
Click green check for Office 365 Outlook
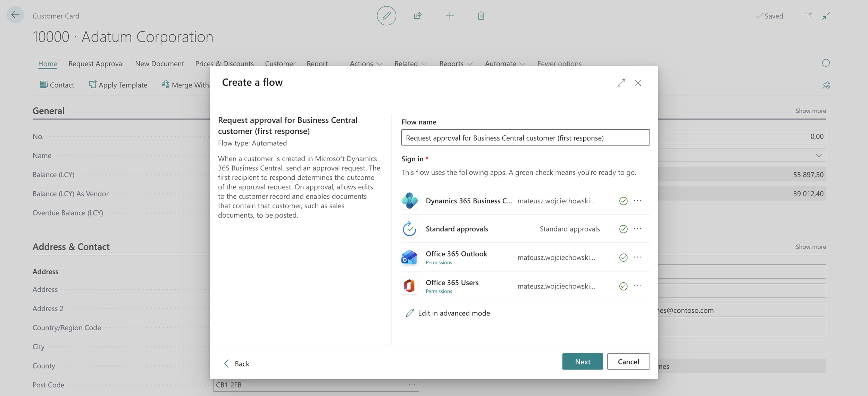(x=624, y=258)
